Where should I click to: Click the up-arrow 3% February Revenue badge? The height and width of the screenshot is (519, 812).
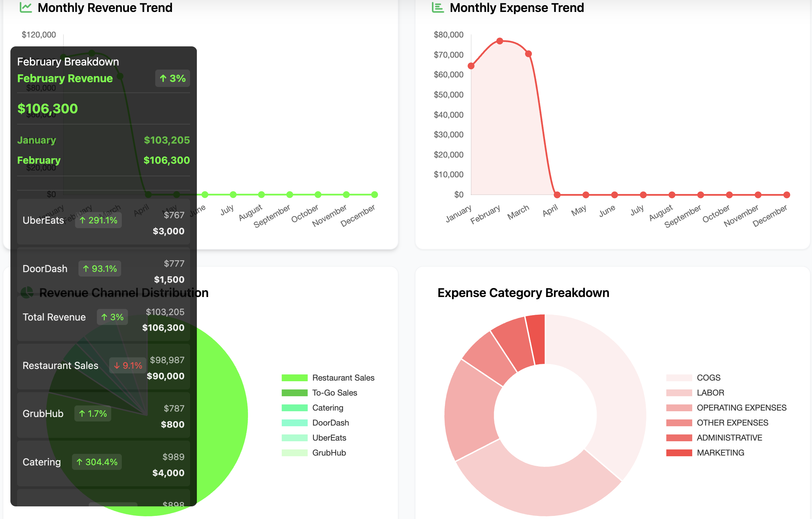(x=172, y=78)
